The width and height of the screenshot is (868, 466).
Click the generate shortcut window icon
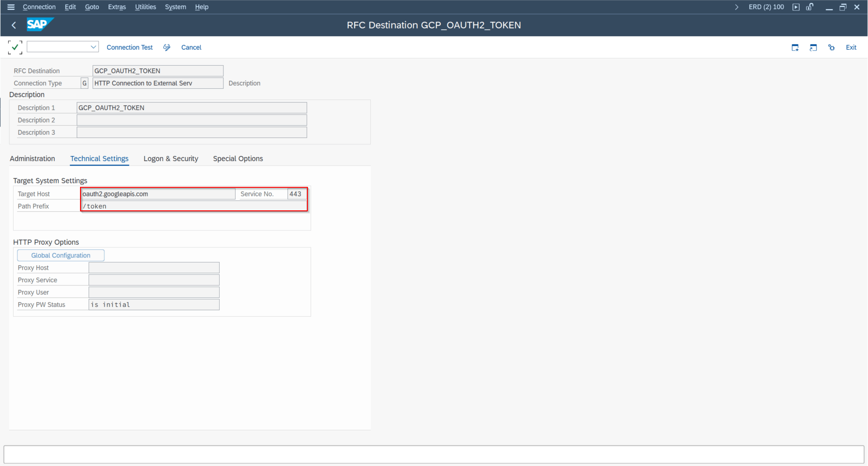813,48
